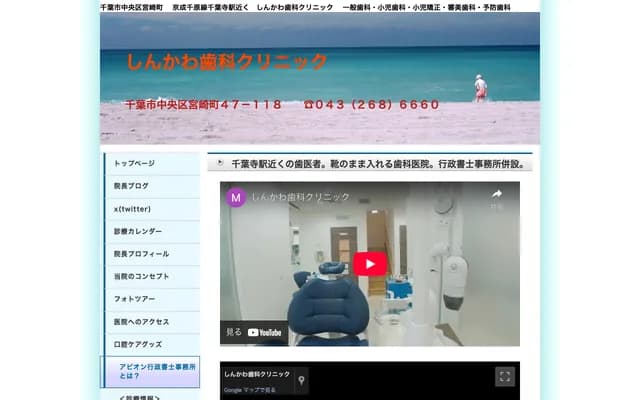Viewport: 640px width, 400px height.
Task: Click the しんかわ歯科クリニック header title
Action: (227, 62)
